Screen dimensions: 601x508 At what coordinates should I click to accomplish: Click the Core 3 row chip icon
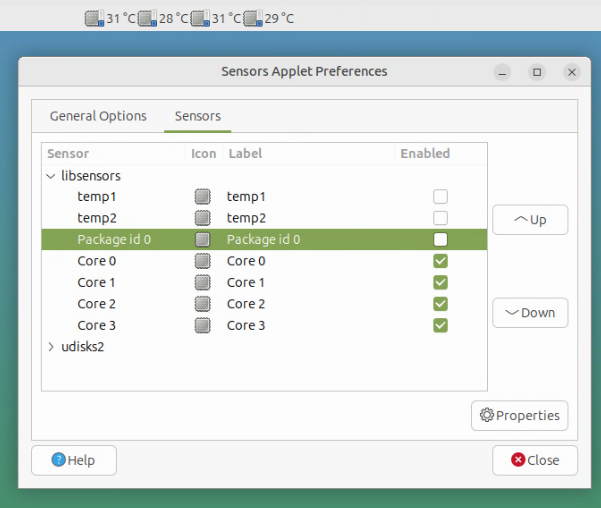[x=203, y=325]
